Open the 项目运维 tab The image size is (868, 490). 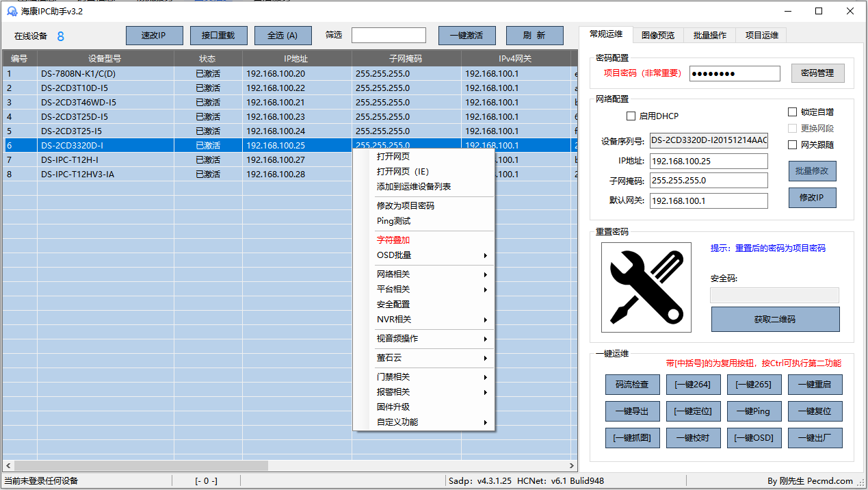[762, 35]
